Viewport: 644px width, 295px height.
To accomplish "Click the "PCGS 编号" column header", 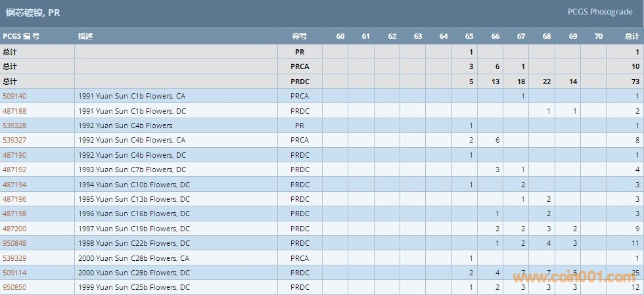I will (21, 36).
